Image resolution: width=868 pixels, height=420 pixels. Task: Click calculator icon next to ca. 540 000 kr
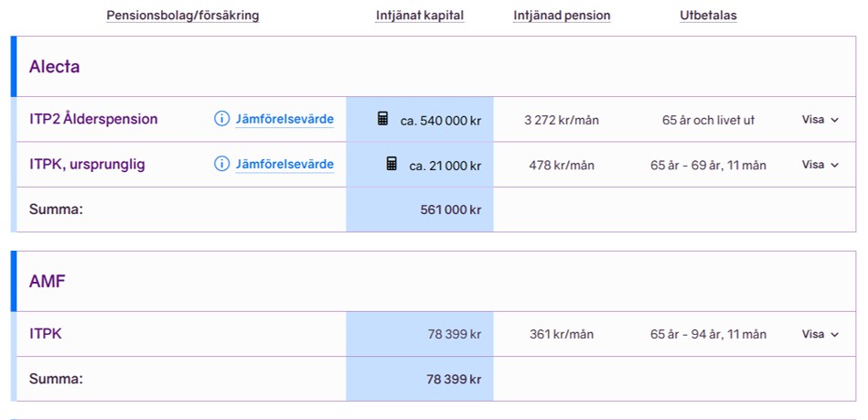pyautogui.click(x=382, y=119)
